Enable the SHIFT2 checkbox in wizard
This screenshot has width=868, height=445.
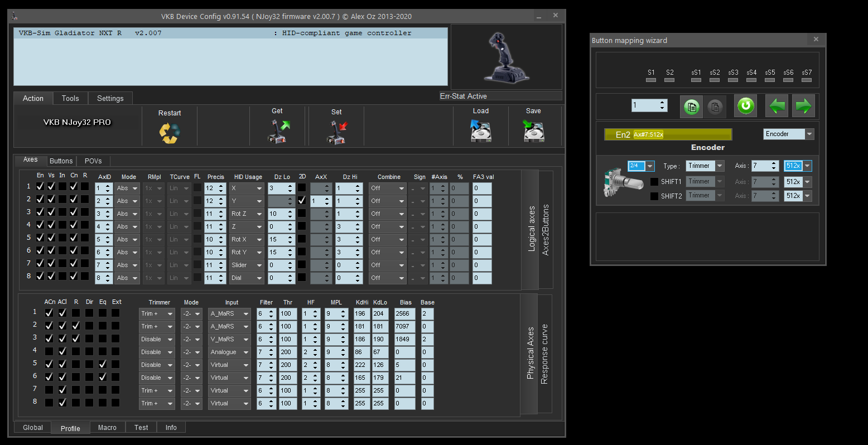coord(654,196)
